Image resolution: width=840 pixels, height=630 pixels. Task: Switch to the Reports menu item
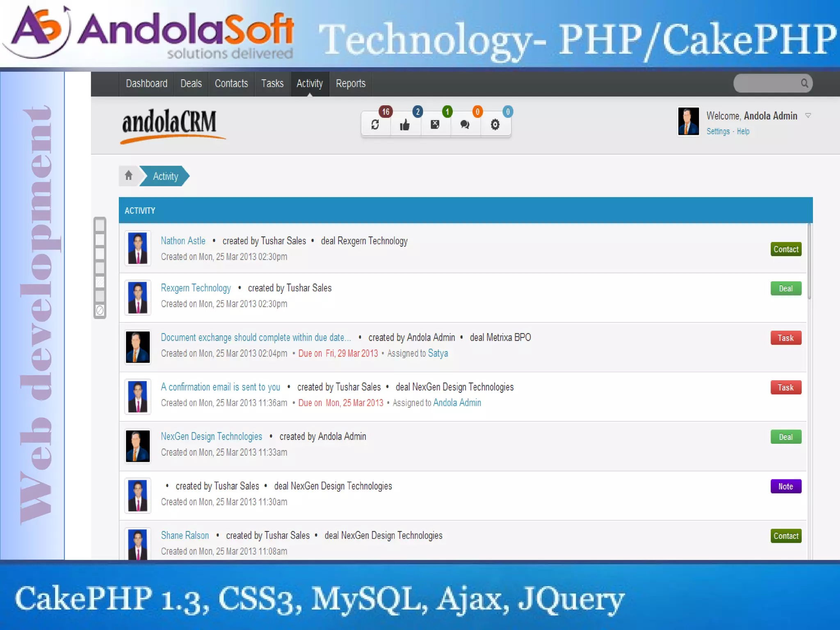click(350, 84)
